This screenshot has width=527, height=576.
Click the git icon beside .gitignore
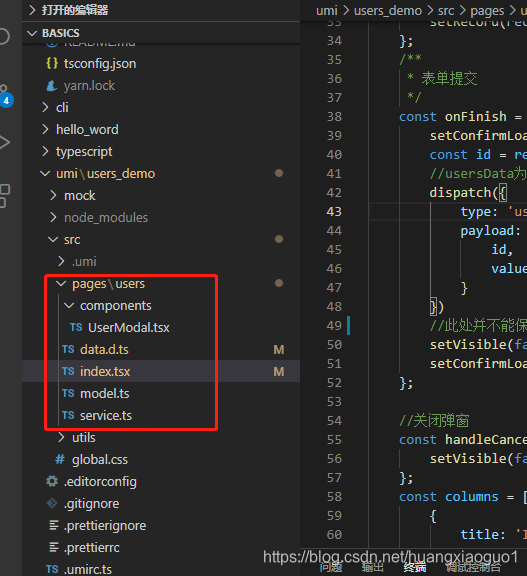coord(52,503)
